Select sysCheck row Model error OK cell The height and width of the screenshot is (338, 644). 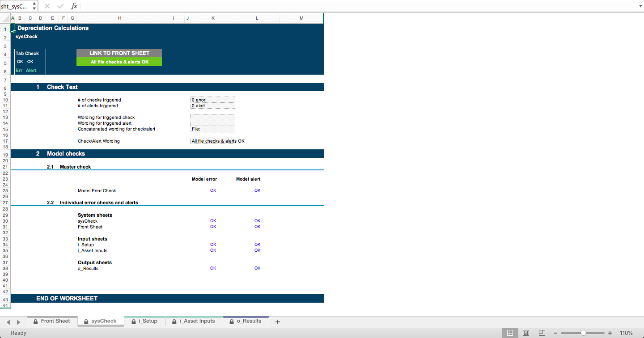(213, 221)
